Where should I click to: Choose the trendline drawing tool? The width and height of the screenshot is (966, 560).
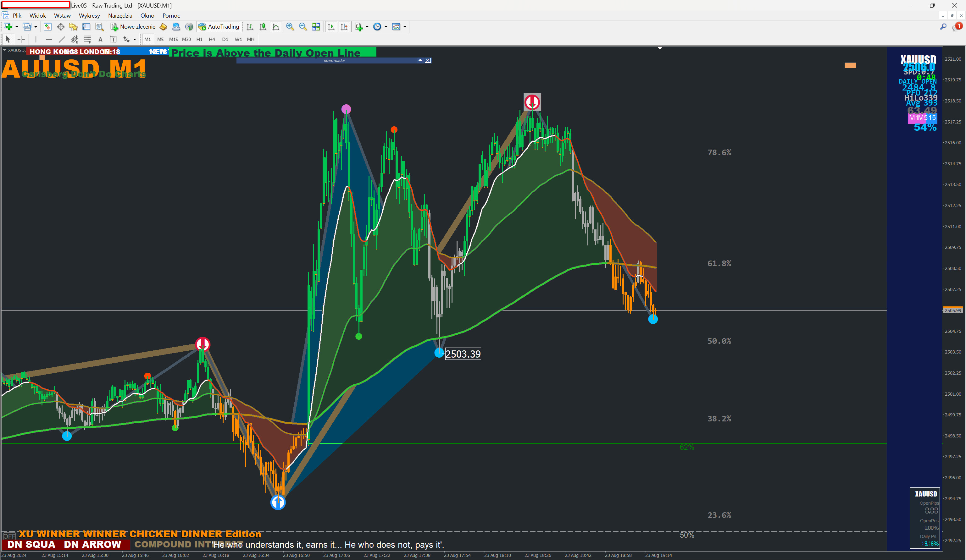tap(61, 39)
